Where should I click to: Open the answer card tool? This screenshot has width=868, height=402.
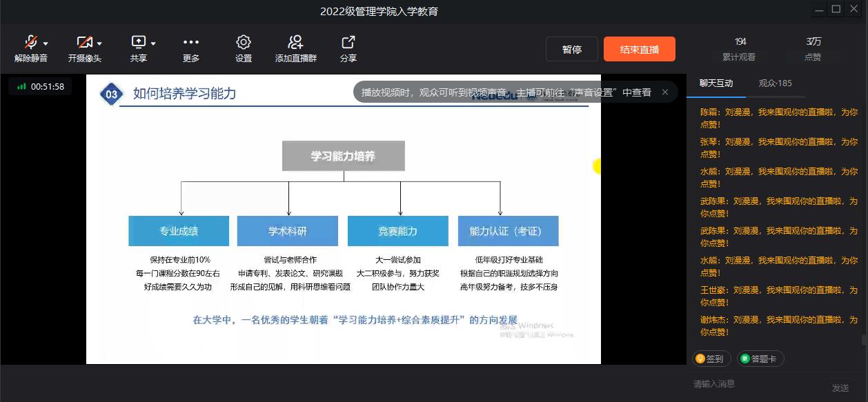pyautogui.click(x=760, y=359)
